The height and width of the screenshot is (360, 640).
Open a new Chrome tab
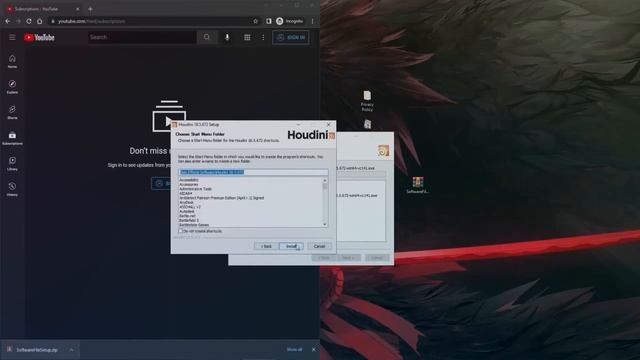click(90, 9)
